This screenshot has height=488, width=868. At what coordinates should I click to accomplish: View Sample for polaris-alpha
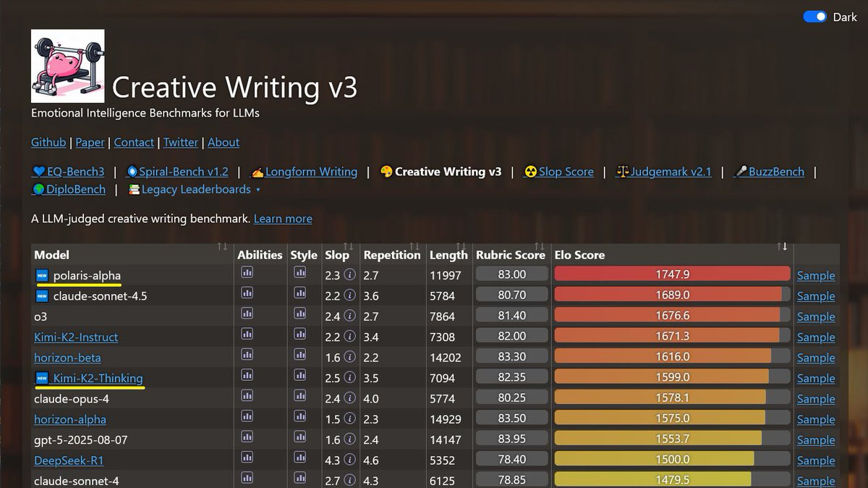tap(816, 275)
